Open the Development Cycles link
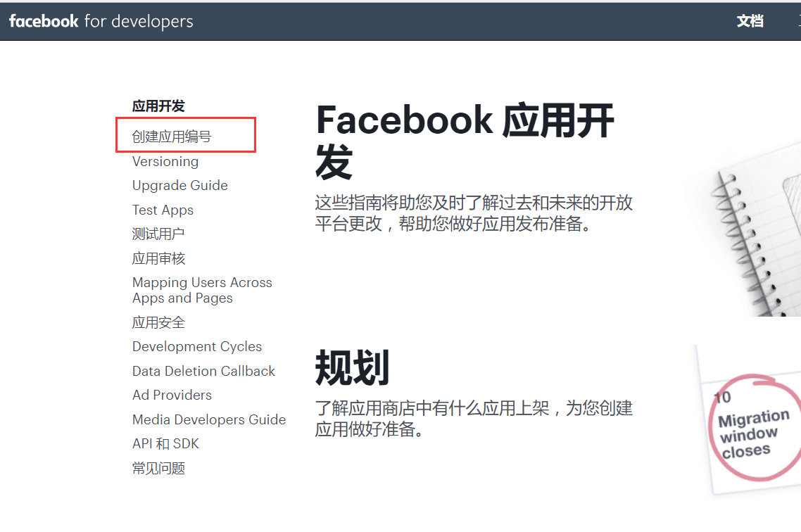The width and height of the screenshot is (801, 532). click(197, 346)
